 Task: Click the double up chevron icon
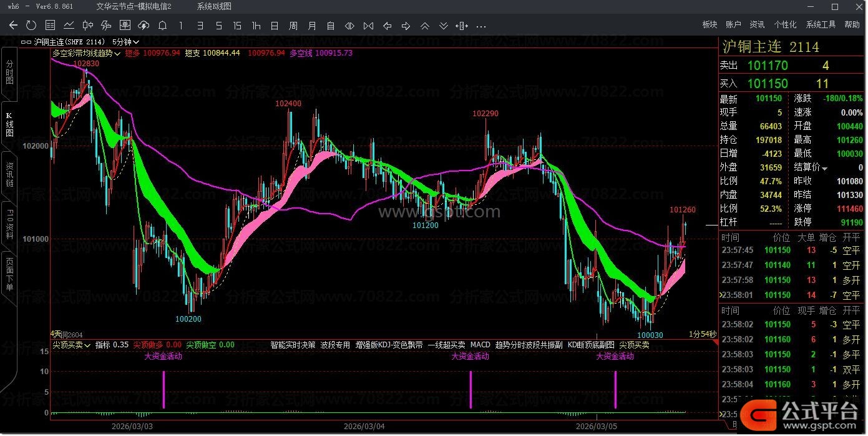tap(424, 26)
